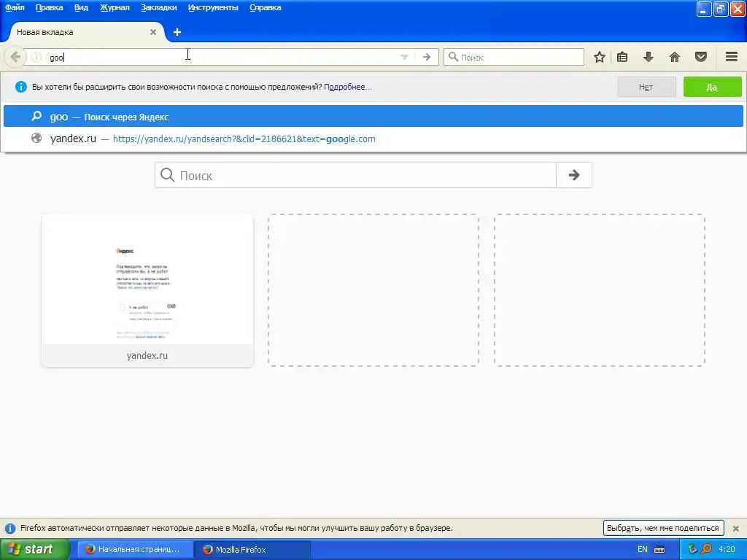Open the yandex.ru tile thumbnail
This screenshot has height=560, width=747.
(147, 279)
